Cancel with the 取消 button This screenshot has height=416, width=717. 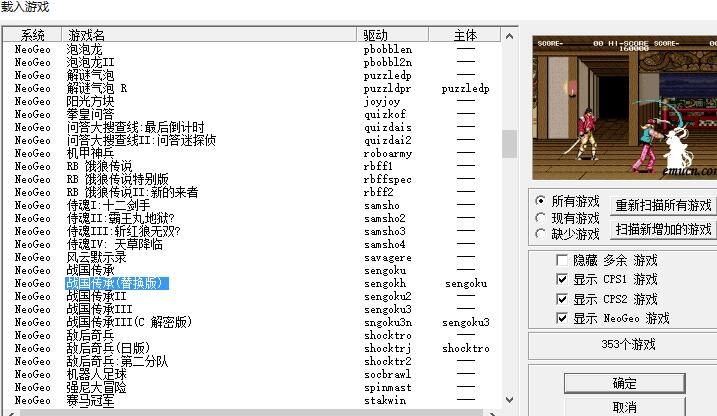click(x=624, y=407)
